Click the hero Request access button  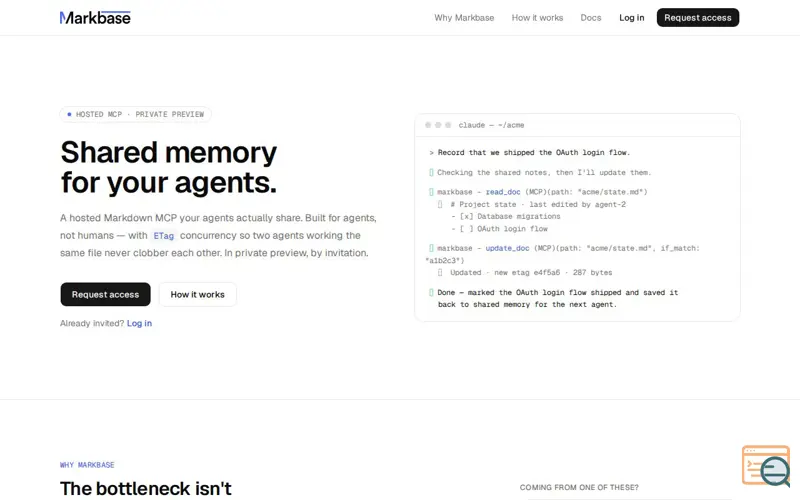pos(105,294)
